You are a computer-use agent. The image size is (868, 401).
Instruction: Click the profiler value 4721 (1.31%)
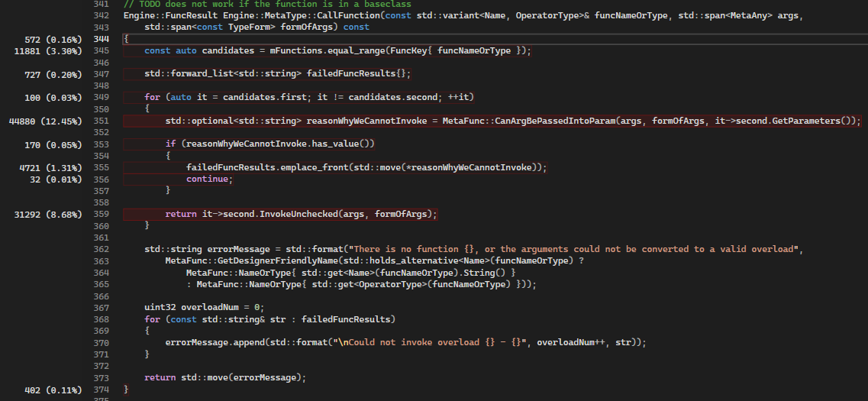[x=51, y=167]
